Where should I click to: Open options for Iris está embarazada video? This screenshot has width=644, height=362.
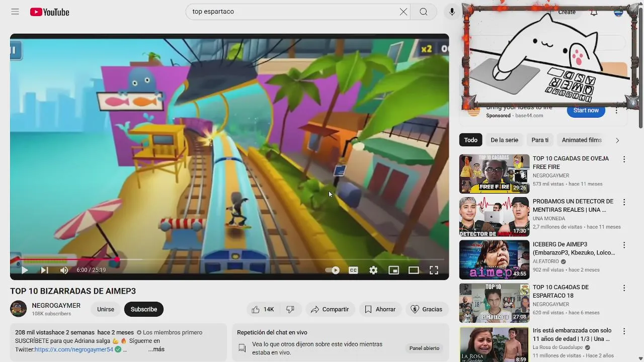(x=624, y=331)
